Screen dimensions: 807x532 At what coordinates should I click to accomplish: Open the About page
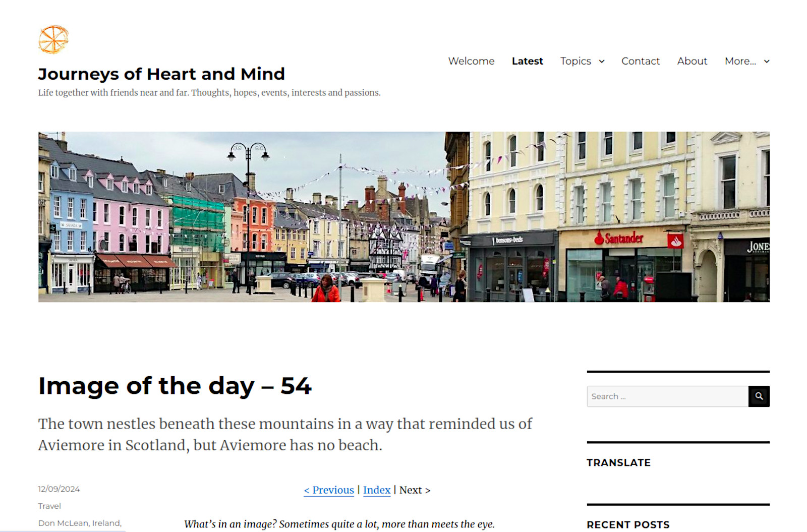point(692,61)
